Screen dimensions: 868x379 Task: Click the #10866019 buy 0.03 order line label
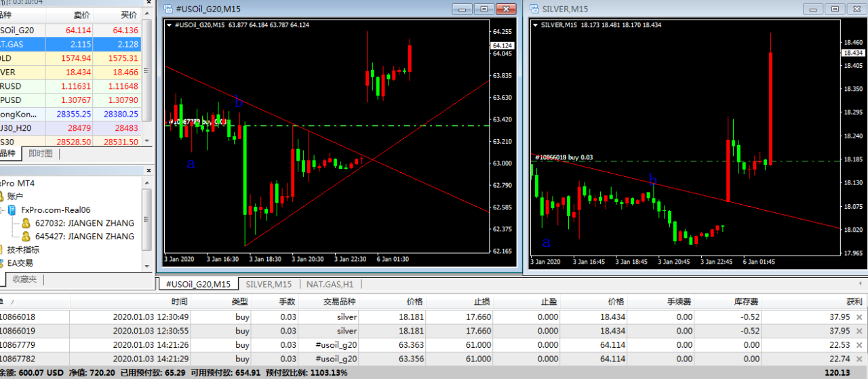tap(564, 157)
